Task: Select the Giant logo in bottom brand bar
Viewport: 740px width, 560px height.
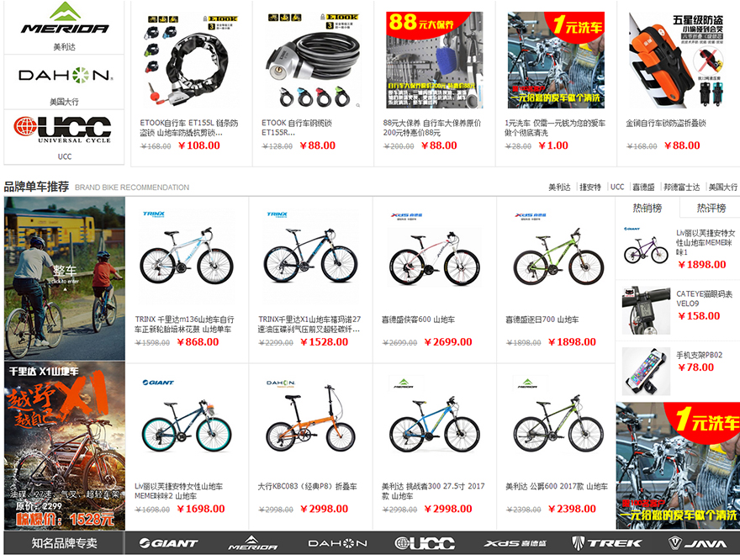Action: click(x=168, y=543)
